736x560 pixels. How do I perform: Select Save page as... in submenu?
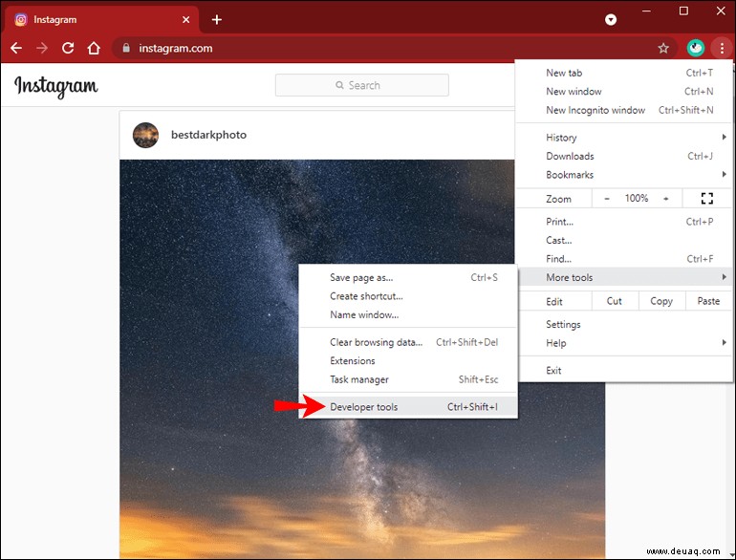[408, 277]
